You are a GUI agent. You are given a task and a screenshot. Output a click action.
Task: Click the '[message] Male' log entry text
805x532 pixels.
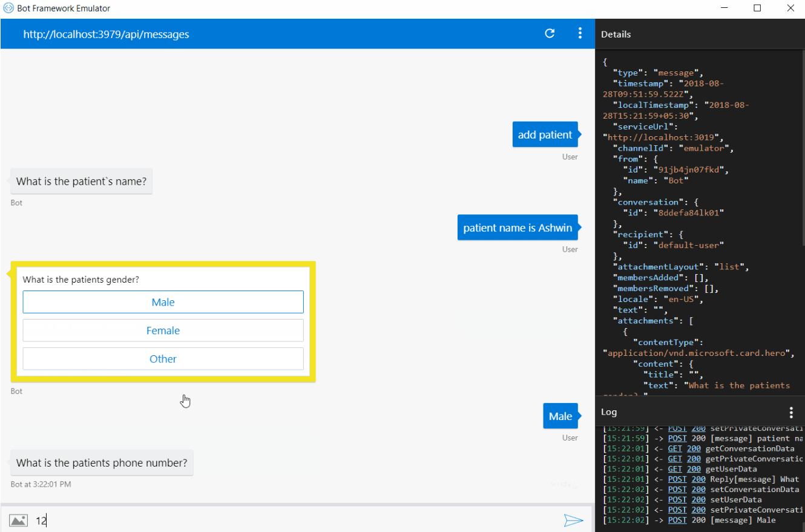743,520
